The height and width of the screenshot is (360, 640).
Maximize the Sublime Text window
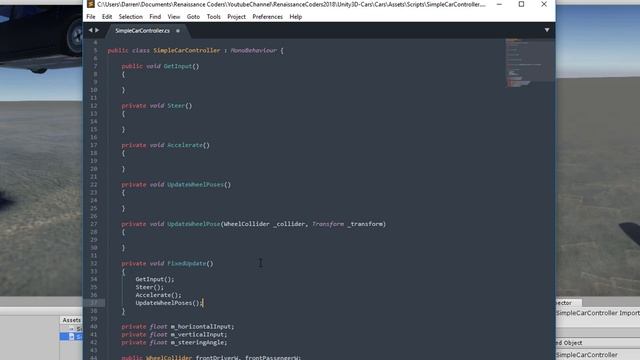pos(521,4)
